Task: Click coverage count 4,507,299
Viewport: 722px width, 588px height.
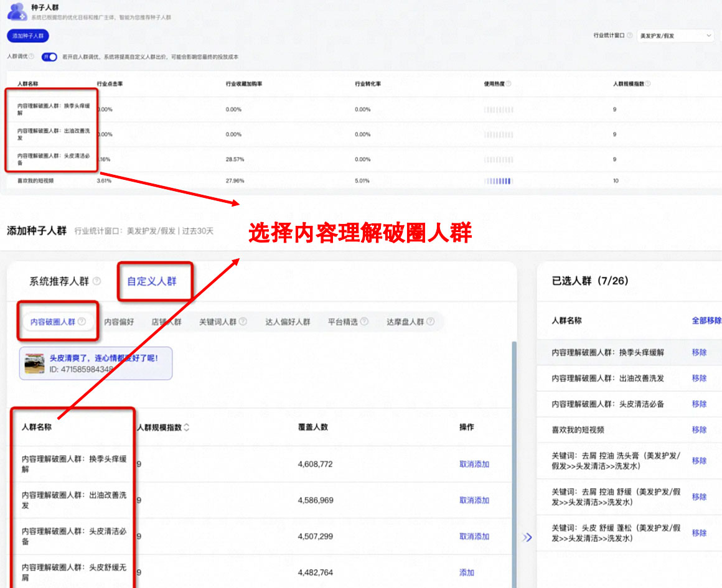Action: 316,536
